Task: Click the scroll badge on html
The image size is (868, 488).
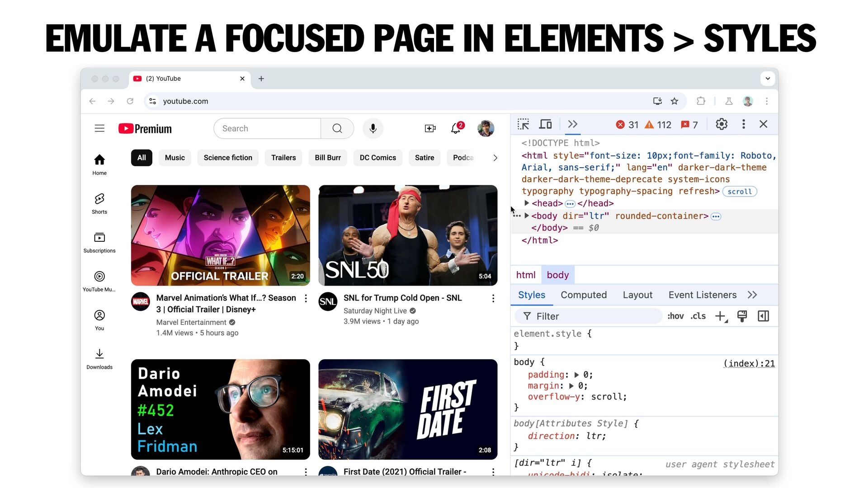Action: click(740, 192)
